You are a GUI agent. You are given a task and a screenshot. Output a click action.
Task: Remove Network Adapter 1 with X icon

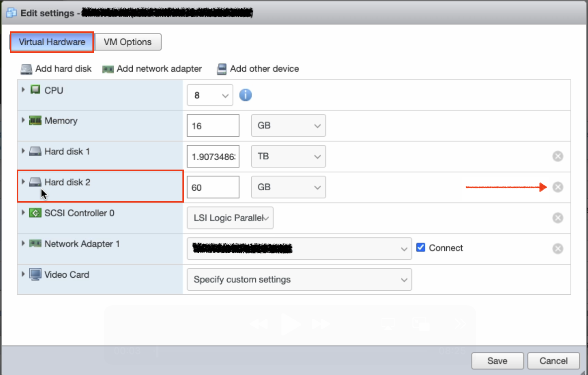click(557, 249)
